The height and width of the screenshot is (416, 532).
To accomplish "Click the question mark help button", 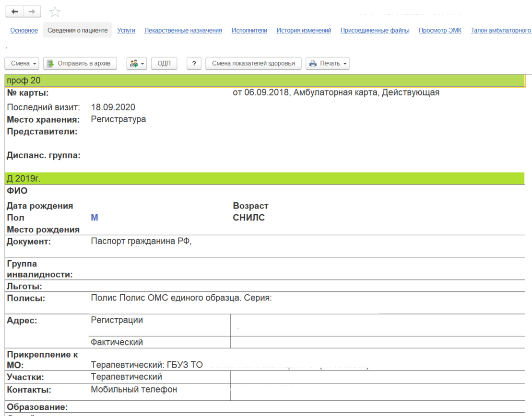I will tap(194, 63).
